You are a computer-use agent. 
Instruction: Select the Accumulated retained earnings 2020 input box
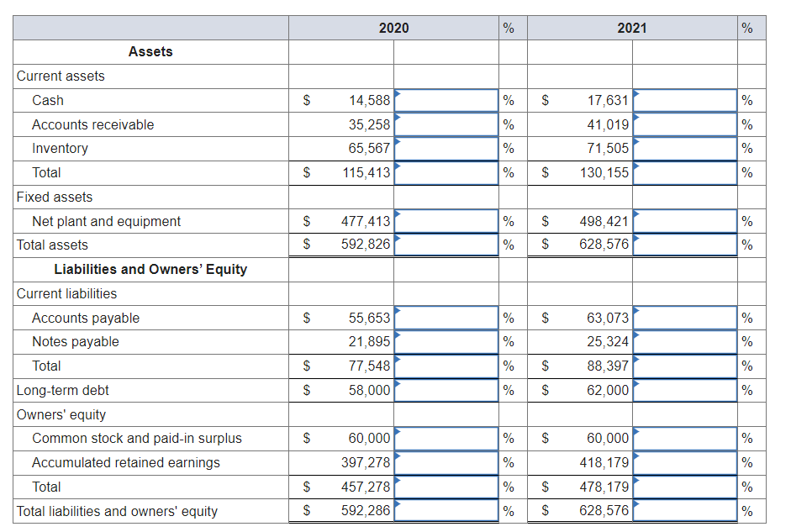[x=446, y=462]
